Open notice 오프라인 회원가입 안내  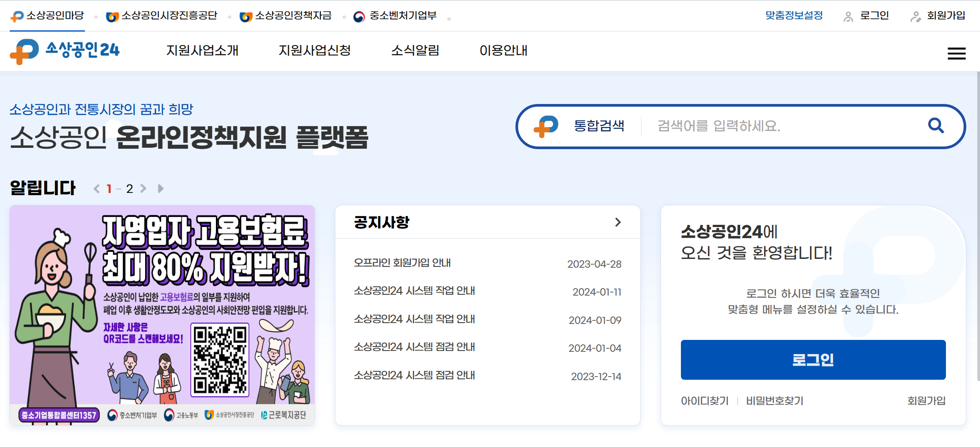click(402, 263)
